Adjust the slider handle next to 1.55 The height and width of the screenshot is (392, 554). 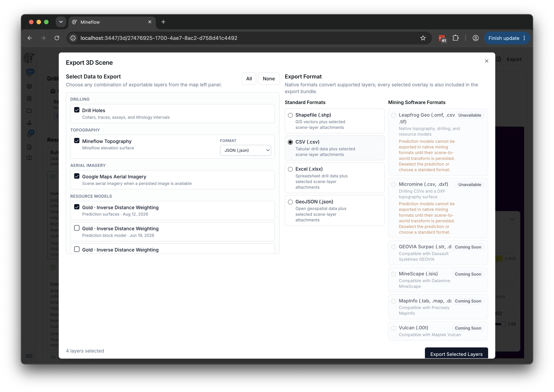coord(503,324)
